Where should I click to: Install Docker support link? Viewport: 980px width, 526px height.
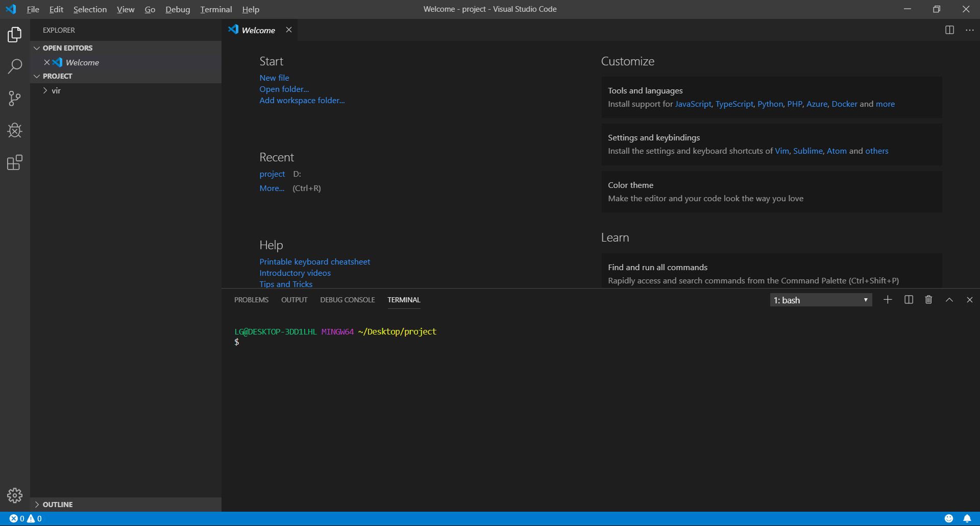coord(844,104)
